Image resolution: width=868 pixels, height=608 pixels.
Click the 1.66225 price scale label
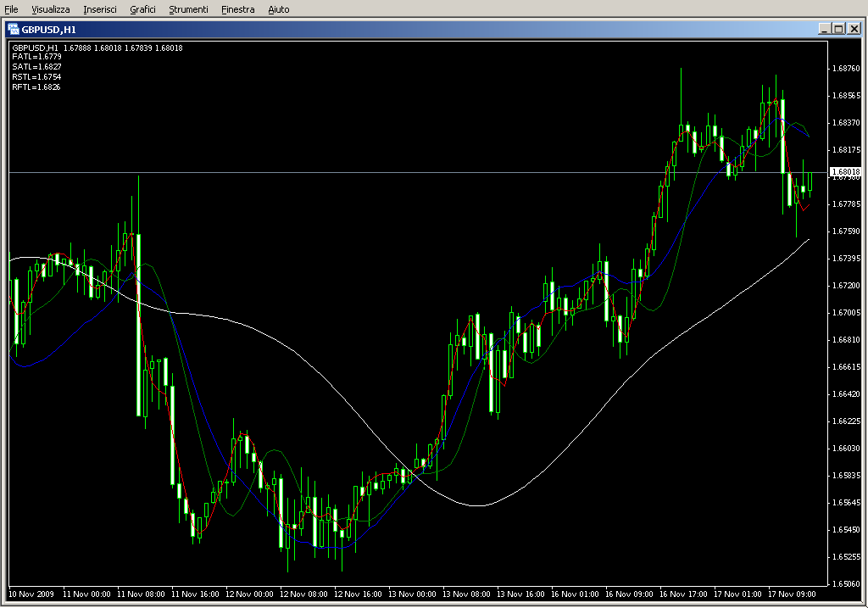click(847, 421)
